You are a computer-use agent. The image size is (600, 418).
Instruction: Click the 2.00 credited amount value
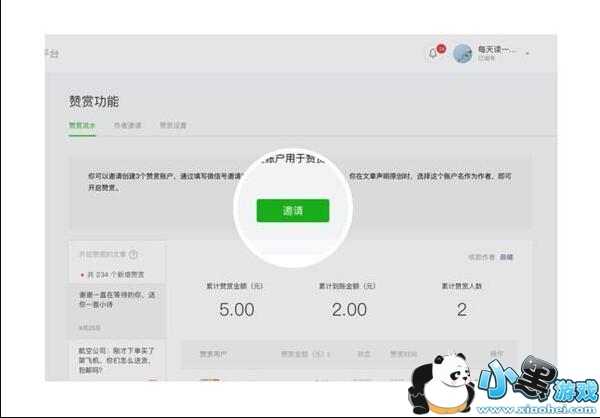(349, 310)
